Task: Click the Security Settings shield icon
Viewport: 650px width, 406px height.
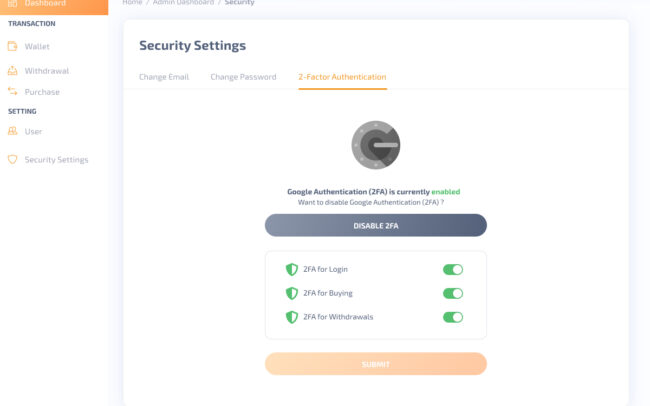Action: 12,159
